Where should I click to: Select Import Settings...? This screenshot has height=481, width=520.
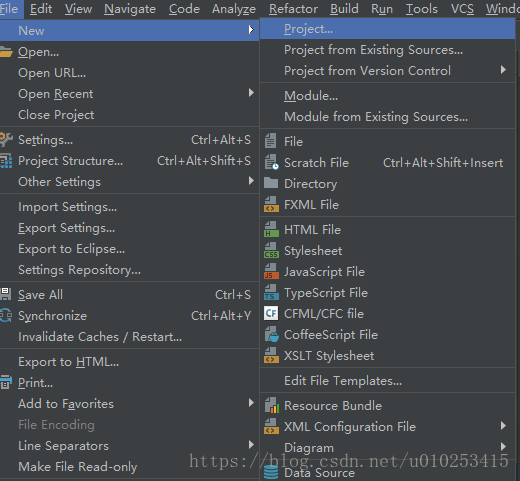[x=129, y=207]
